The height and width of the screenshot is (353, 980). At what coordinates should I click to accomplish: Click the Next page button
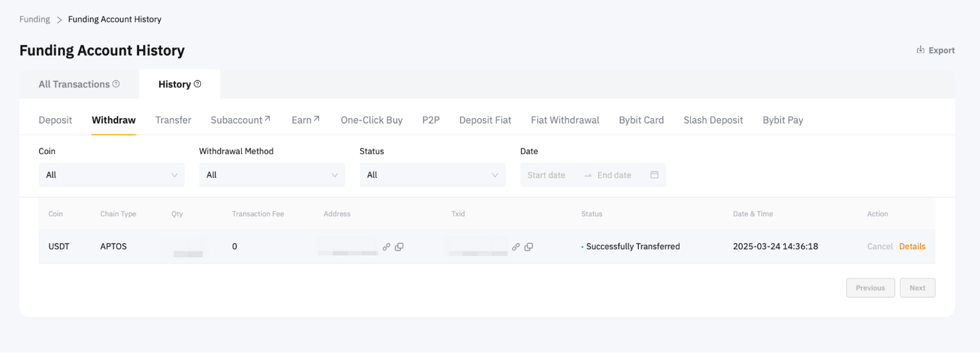tap(917, 288)
